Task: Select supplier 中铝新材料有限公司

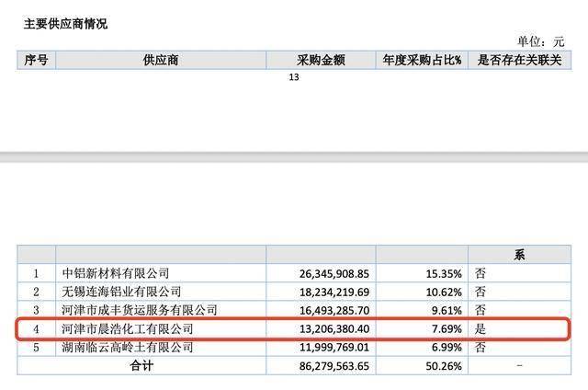Action: (x=115, y=273)
